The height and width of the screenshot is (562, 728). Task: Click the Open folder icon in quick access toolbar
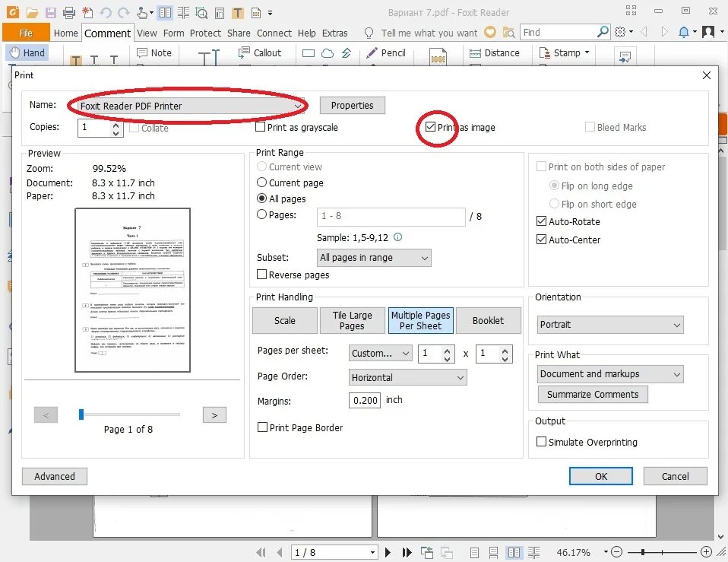tap(32, 12)
